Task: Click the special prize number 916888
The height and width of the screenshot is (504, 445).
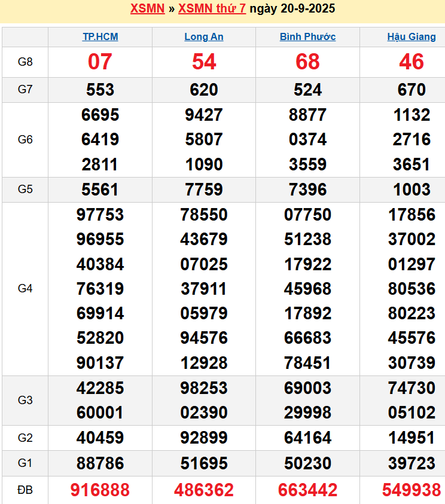Action: (x=100, y=490)
